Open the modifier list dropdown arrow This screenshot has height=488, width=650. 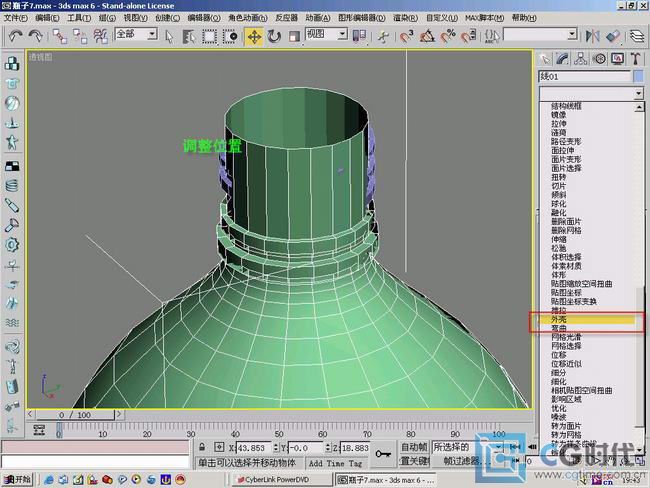639,93
